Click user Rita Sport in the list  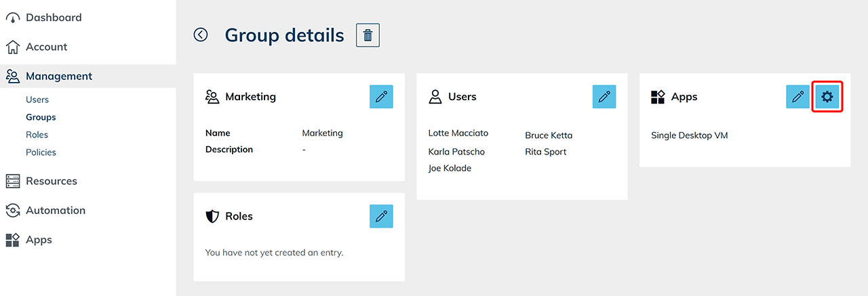point(545,152)
